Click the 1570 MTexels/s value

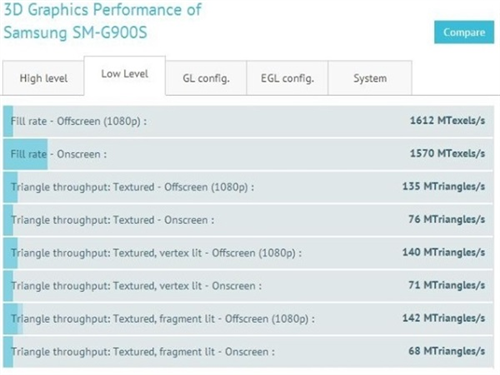coord(447,153)
